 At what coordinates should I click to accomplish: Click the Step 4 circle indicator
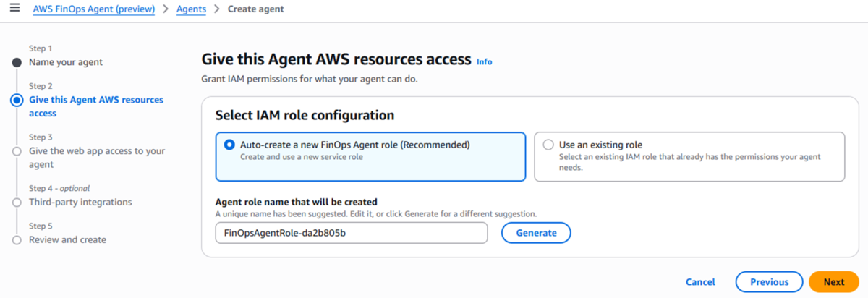pos(17,203)
